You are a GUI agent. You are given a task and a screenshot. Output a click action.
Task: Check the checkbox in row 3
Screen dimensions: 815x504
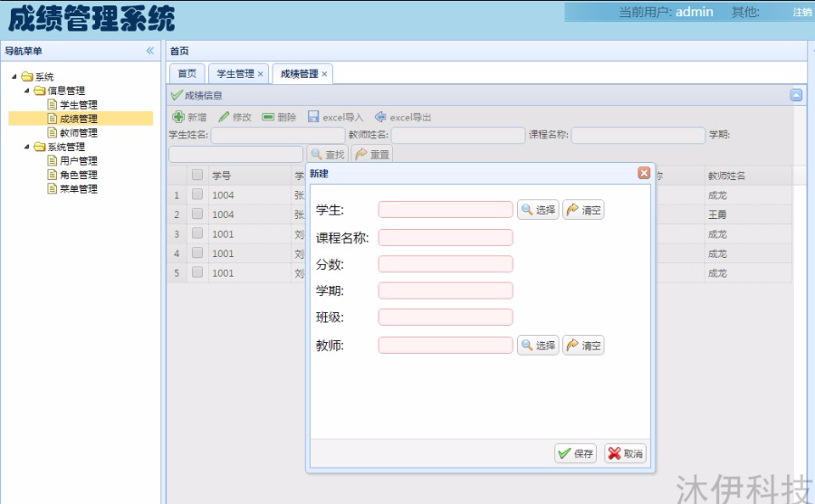pos(197,233)
